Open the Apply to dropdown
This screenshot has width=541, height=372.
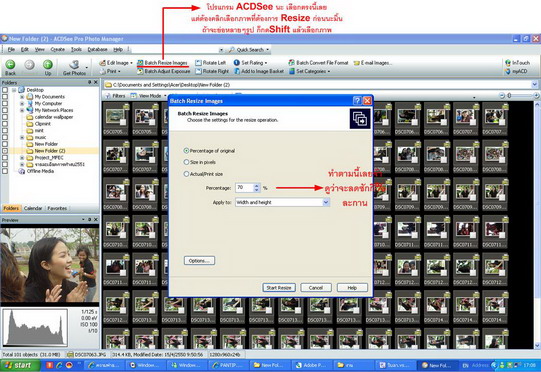[x=282, y=202]
